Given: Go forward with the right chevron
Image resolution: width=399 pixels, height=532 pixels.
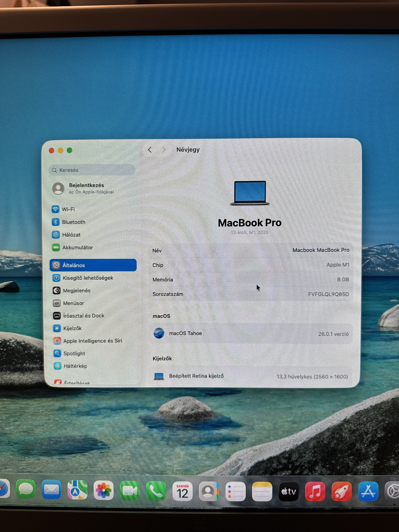Looking at the screenshot, I should (x=164, y=150).
